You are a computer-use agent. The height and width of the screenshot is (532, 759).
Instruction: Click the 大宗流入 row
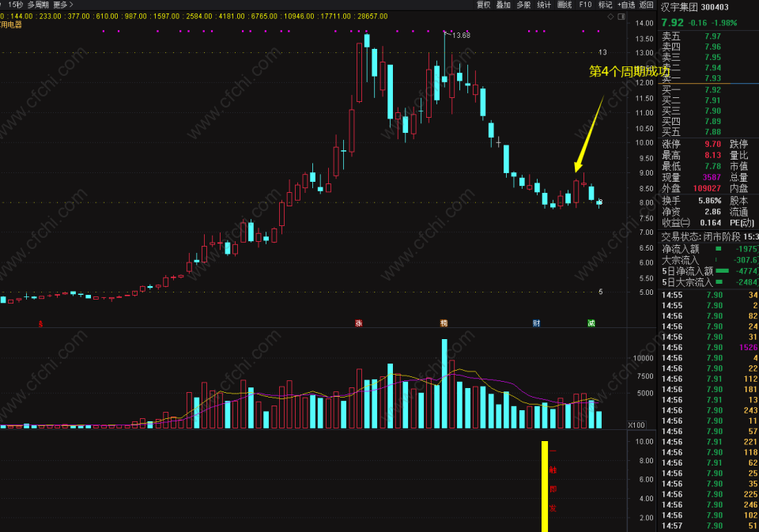[710, 260]
